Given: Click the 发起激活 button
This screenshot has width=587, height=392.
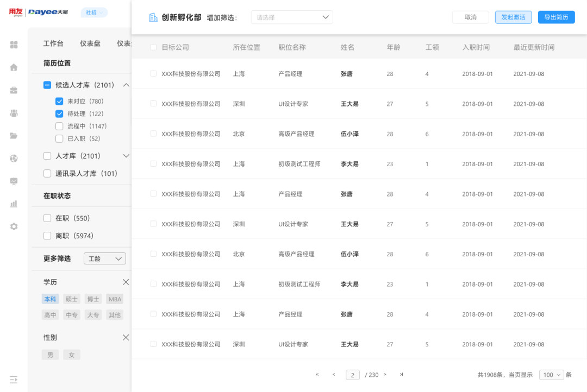Looking at the screenshot, I should 513,17.
